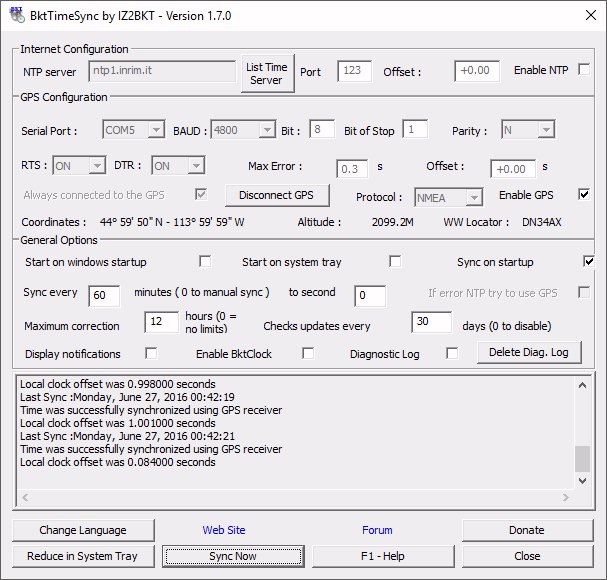
Task: Uncheck the Enable GPS checkbox
Action: pyautogui.click(x=584, y=194)
